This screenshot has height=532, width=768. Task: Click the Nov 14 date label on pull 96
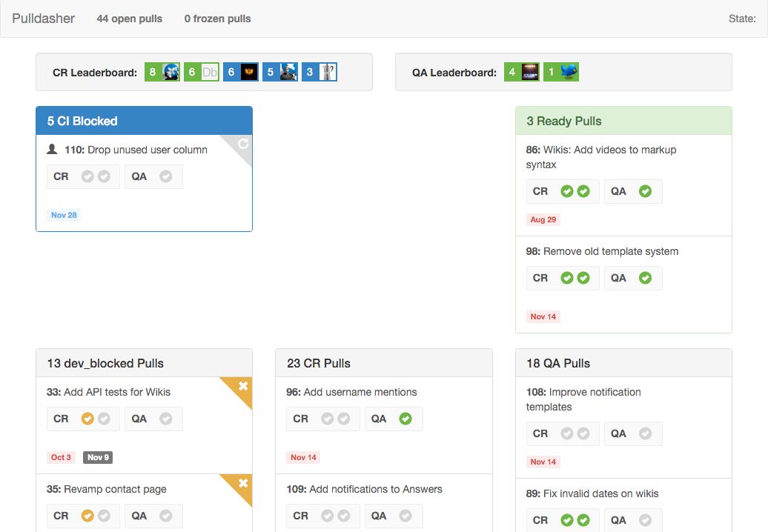pos(304,458)
